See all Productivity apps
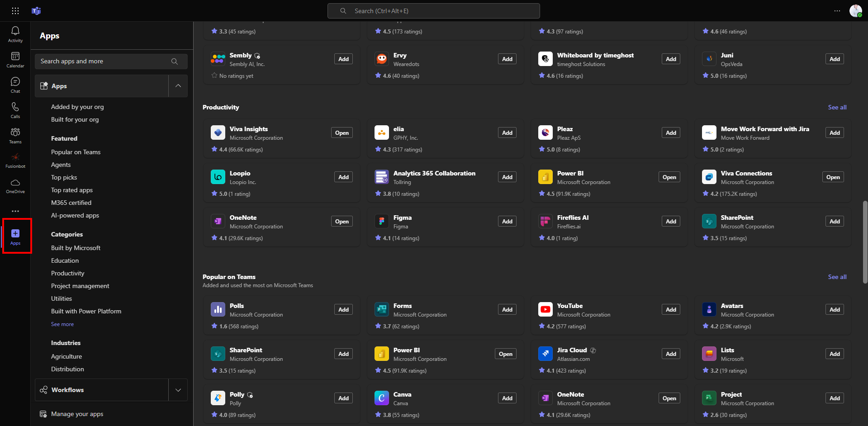Viewport: 868px width, 426px height. coord(837,107)
